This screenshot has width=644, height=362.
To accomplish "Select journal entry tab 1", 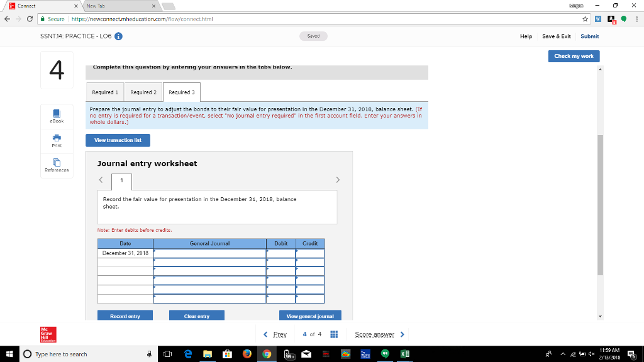I will click(121, 180).
